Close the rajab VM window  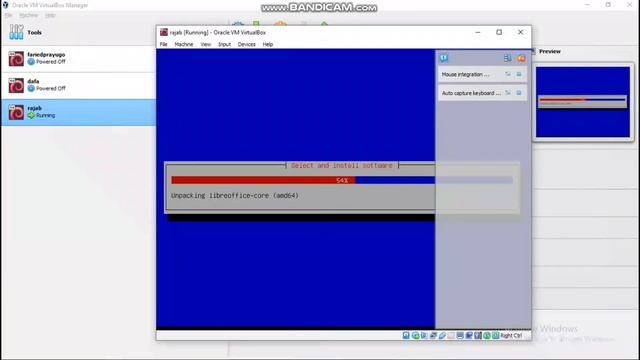tap(520, 32)
